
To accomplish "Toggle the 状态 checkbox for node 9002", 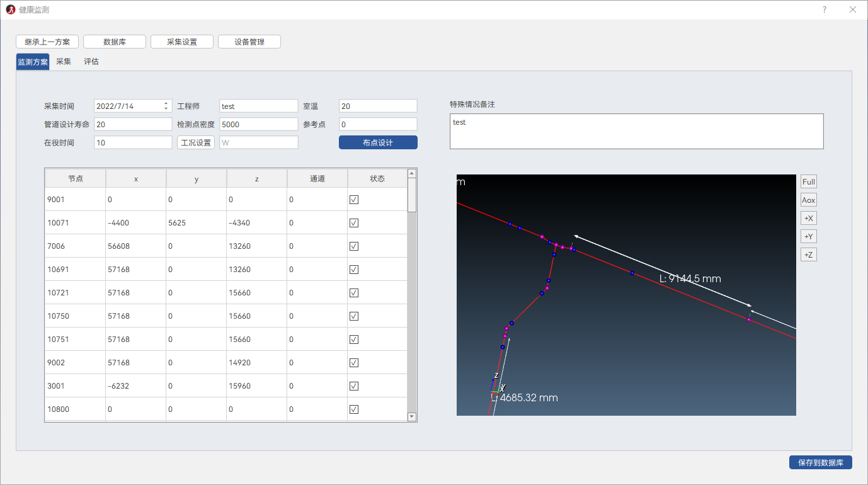I will (x=354, y=362).
